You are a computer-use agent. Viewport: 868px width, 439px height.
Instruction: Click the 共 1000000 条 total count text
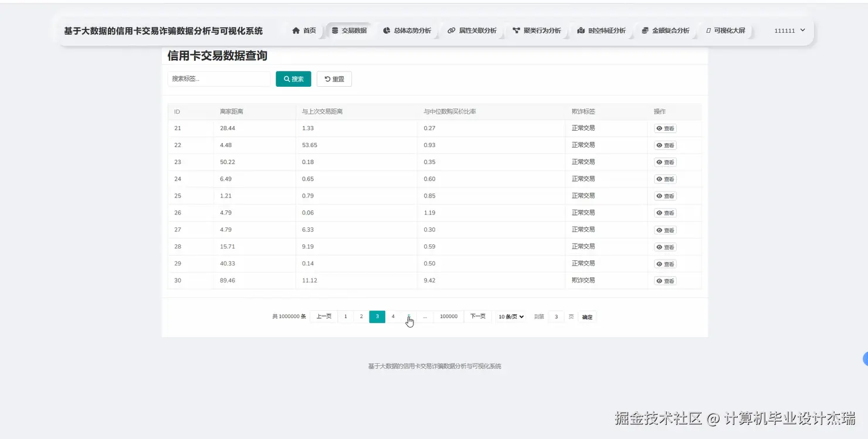click(x=289, y=317)
